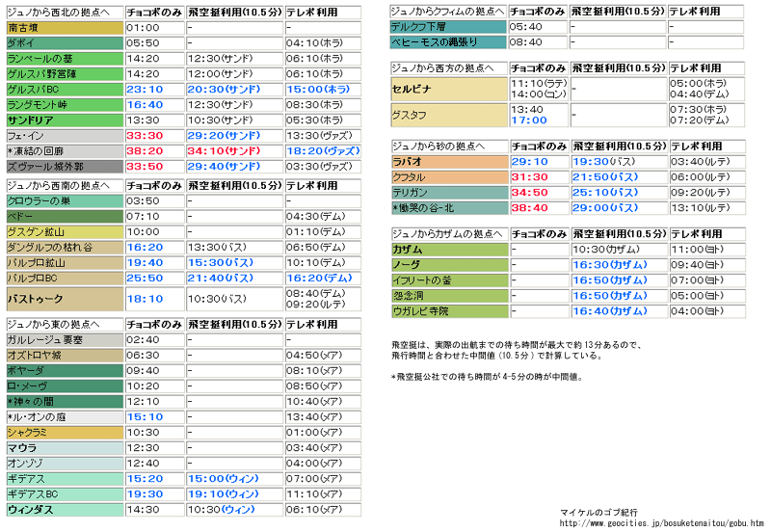Image resolution: width=771 pixels, height=532 pixels.
Task: Select the 29:10 chocobo time for ラバオ
Action: 529,162
